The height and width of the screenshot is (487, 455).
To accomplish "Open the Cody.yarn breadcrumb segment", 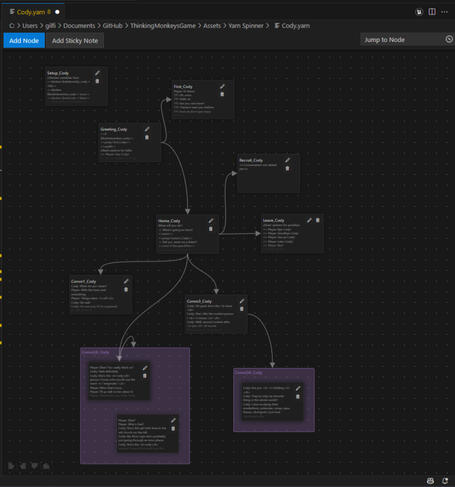I will (292, 26).
